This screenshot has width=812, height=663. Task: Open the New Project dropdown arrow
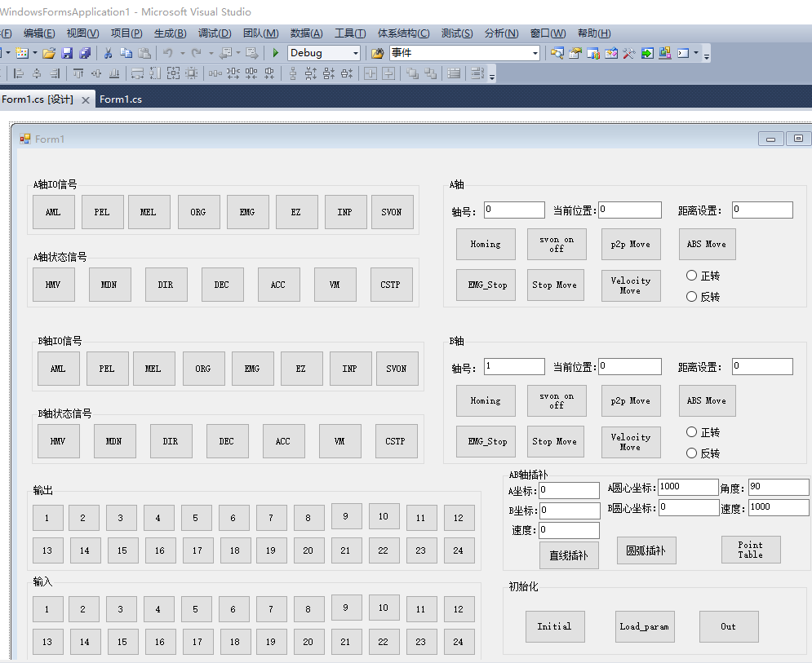[x=8, y=53]
